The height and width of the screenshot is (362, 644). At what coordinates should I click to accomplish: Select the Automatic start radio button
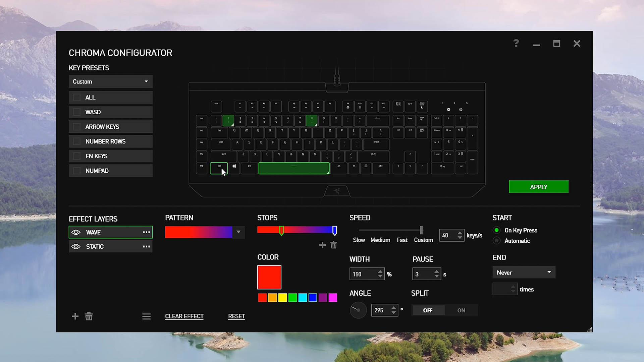(x=497, y=241)
